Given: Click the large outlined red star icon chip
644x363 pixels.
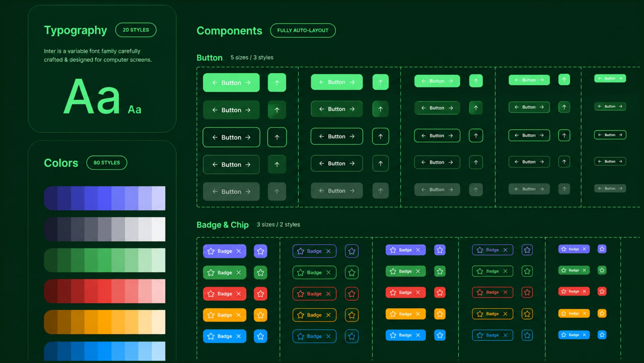Looking at the screenshot, I should coord(352,293).
